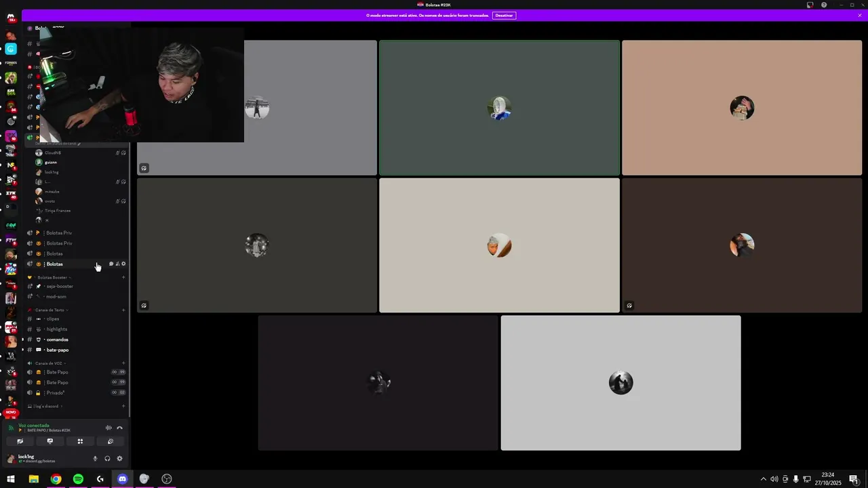Open the activities grid icon
The image size is (868, 488).
point(80,441)
